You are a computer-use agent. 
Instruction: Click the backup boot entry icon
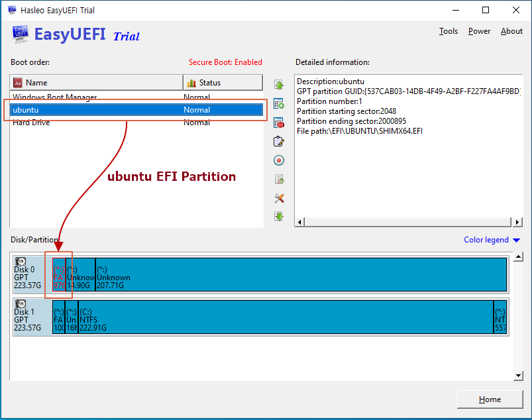click(279, 179)
